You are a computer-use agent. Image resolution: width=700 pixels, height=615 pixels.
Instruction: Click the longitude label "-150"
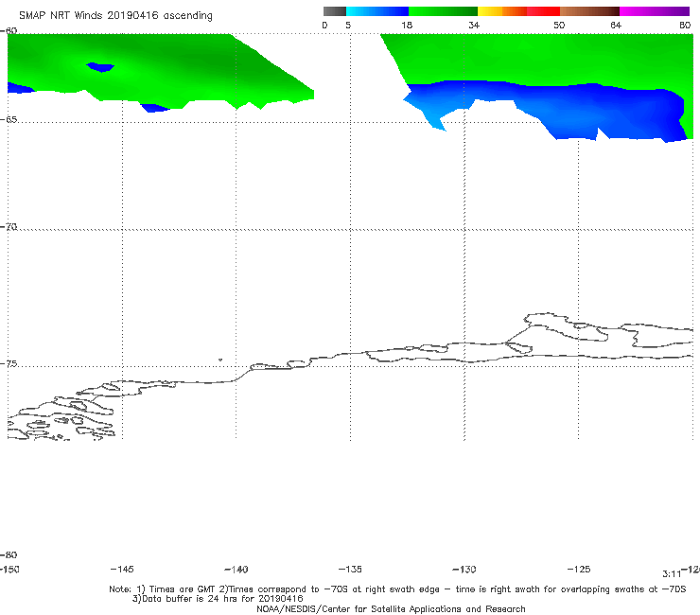9,570
